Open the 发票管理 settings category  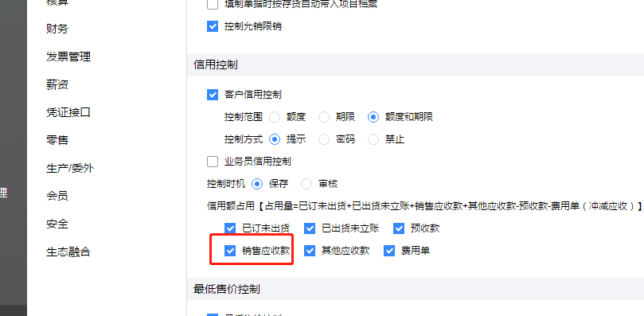pyautogui.click(x=68, y=57)
